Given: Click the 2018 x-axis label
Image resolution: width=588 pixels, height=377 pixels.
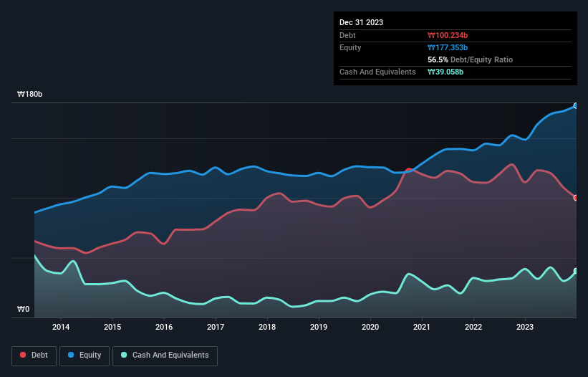Looking at the screenshot, I should coord(267,327).
